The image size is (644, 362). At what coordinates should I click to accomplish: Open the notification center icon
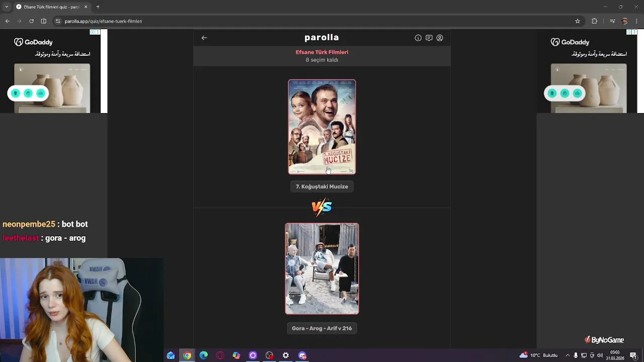coord(634,355)
